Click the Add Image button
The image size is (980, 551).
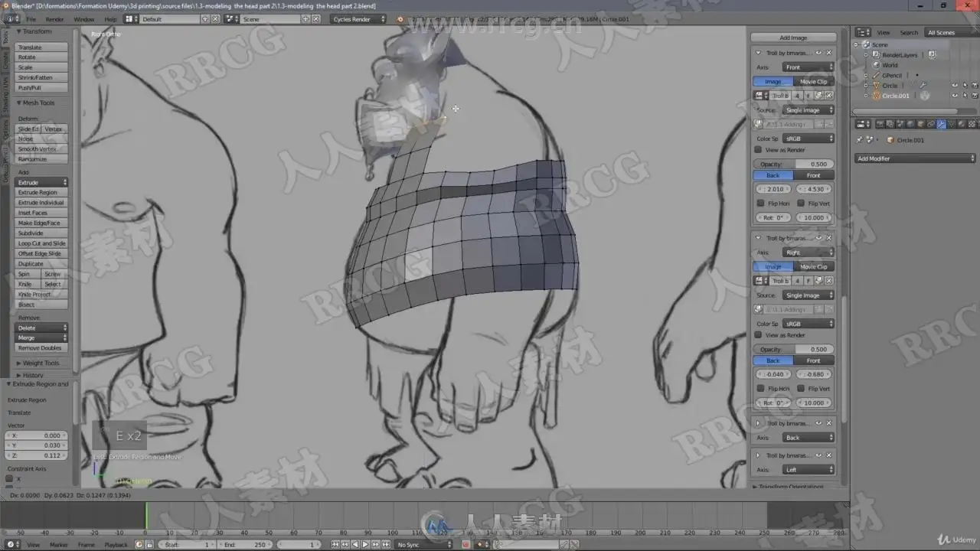pyautogui.click(x=793, y=37)
